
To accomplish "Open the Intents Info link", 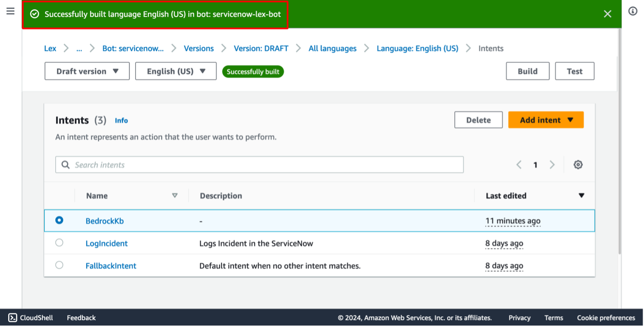I will pos(122,120).
